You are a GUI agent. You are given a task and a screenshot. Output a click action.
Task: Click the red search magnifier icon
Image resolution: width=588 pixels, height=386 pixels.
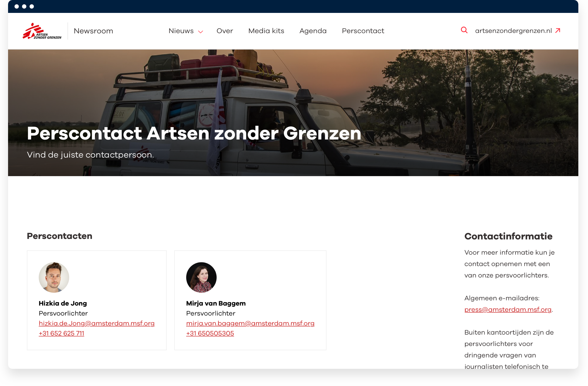(x=464, y=30)
